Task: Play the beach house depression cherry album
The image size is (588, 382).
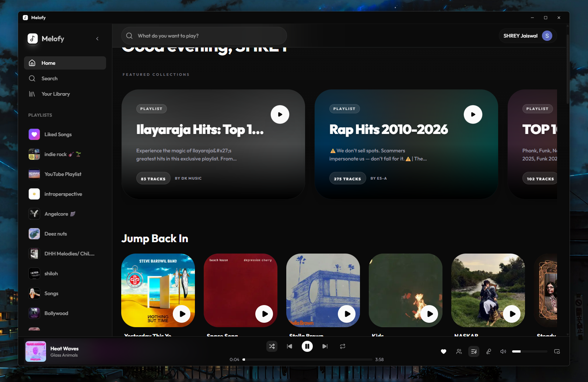Action: tap(265, 314)
